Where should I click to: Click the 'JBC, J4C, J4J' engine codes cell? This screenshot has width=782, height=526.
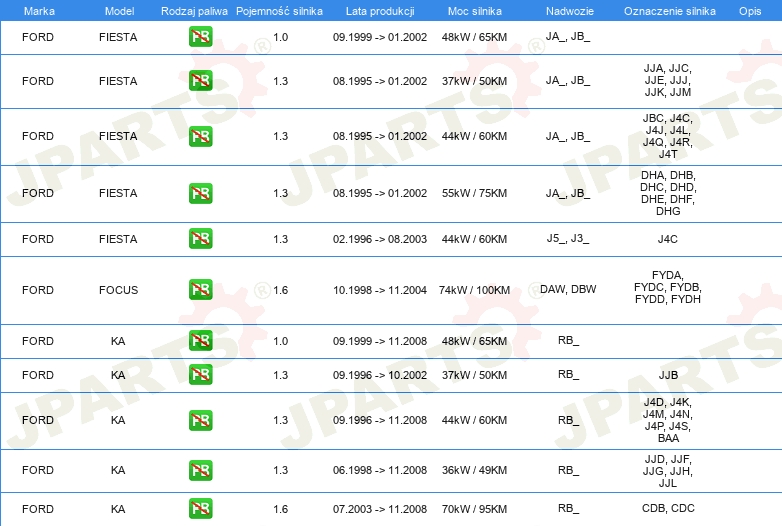click(x=668, y=136)
